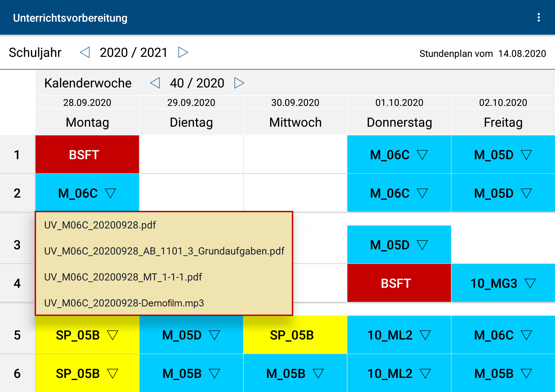Click the empty Tuesday period 1 cell

(x=191, y=155)
